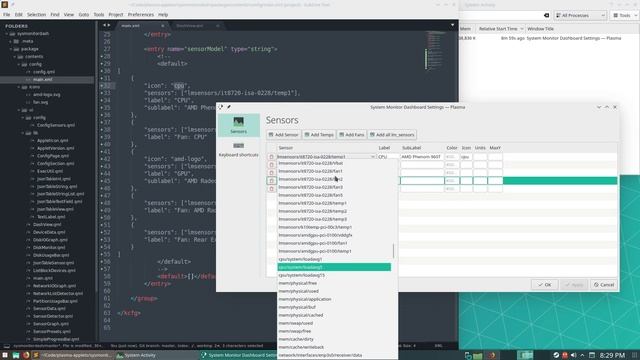Delete the third sensor row
Image resolution: width=640 pixels, height=360 pixels.
[x=271, y=173]
